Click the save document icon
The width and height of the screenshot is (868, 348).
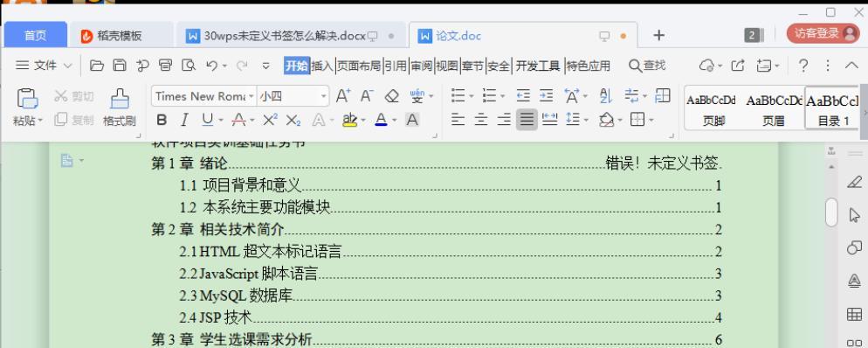[120, 66]
